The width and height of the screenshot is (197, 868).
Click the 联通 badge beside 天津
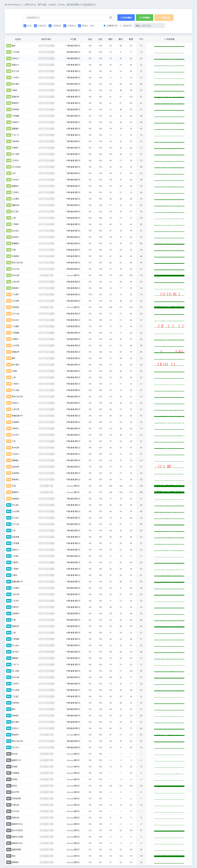(x=9, y=486)
